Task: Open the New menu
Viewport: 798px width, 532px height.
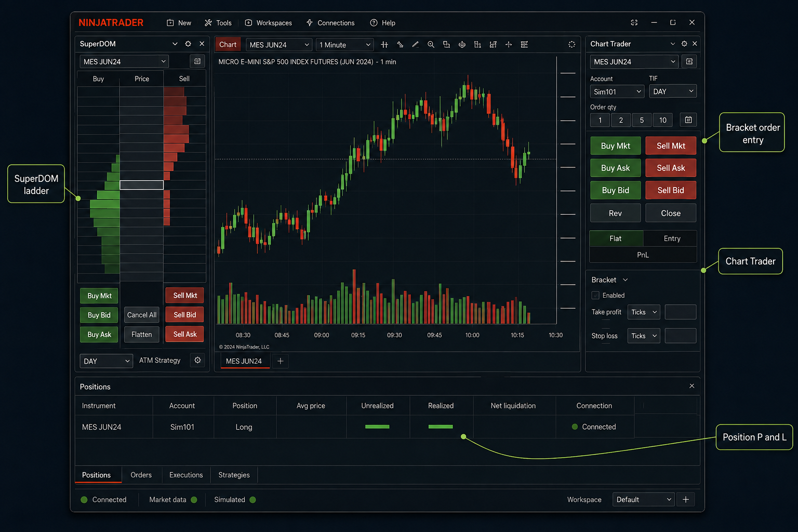Action: (179, 23)
